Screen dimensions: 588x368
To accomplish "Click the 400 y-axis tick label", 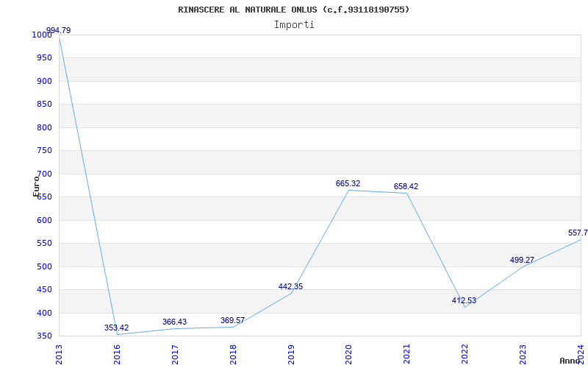I will [x=44, y=314].
